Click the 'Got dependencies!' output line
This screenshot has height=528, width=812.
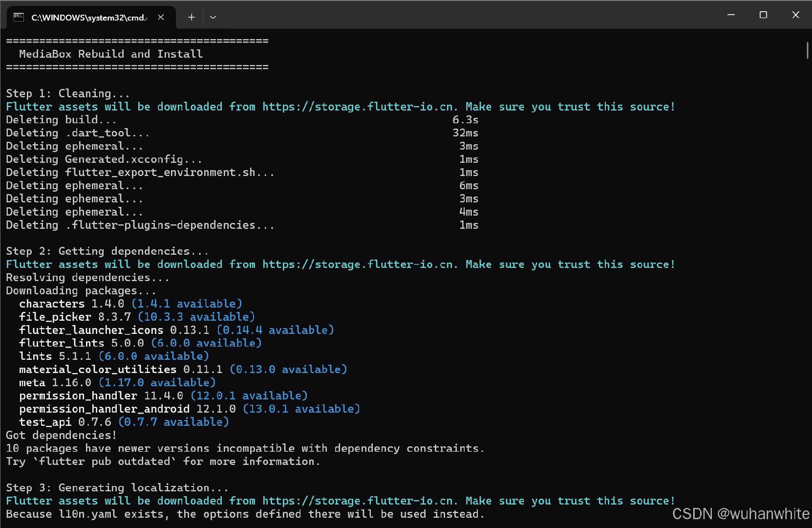point(61,435)
